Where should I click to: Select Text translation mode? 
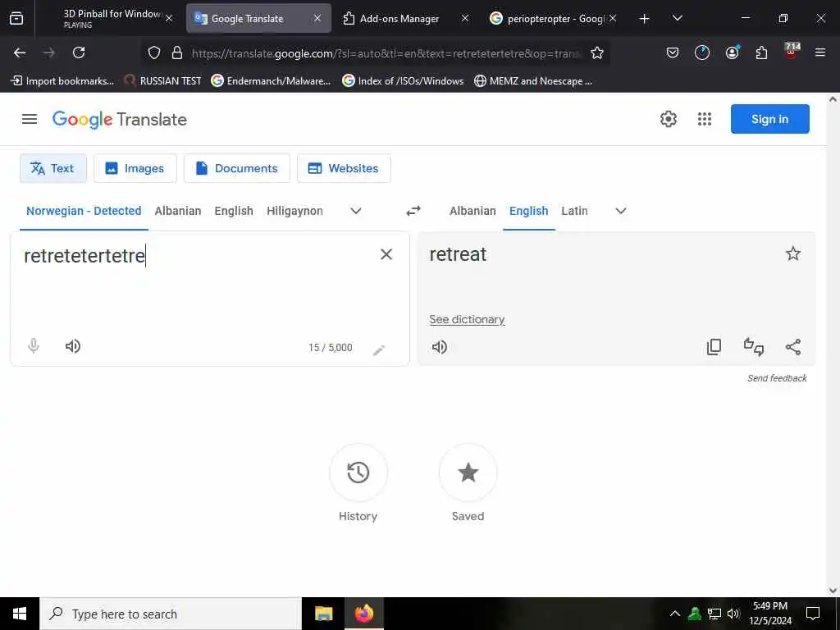53,168
